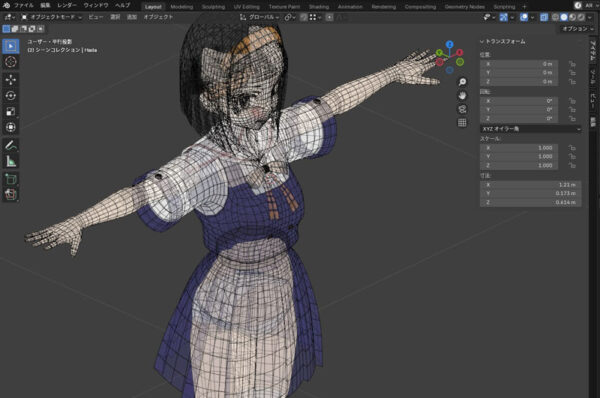Select the Cursor tool in toolbar
The width and height of the screenshot is (600, 398).
point(11,62)
